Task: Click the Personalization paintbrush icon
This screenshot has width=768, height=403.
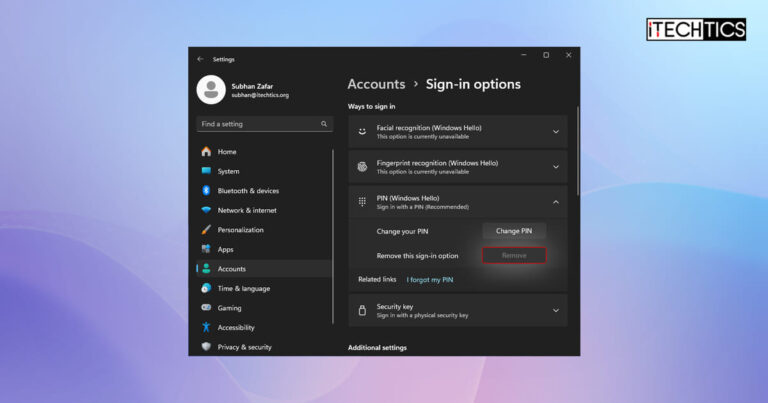Action: point(206,230)
